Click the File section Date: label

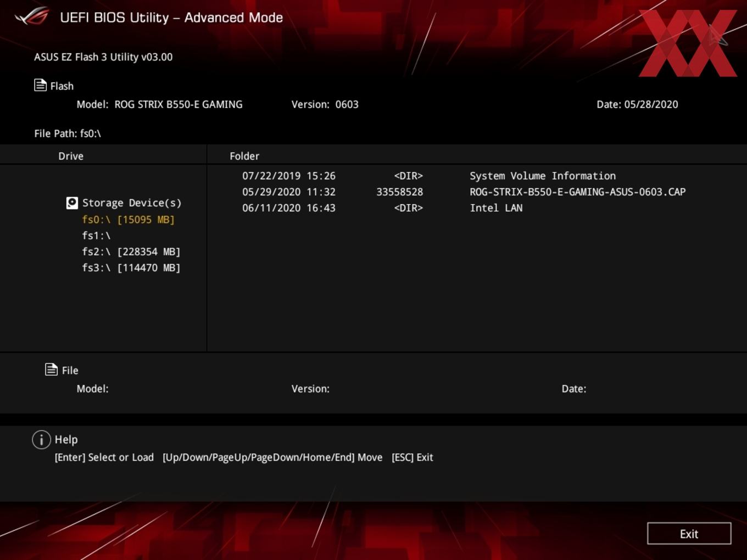[x=573, y=389]
